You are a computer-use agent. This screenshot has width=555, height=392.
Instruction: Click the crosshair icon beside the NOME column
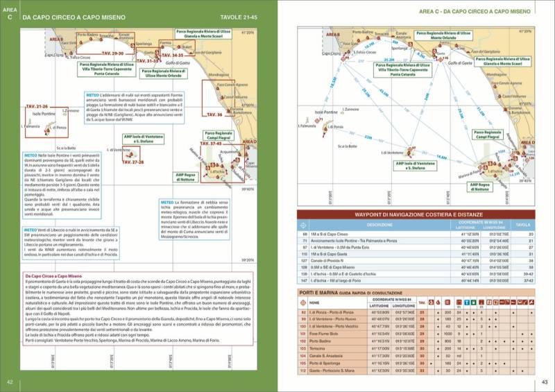(302, 302)
